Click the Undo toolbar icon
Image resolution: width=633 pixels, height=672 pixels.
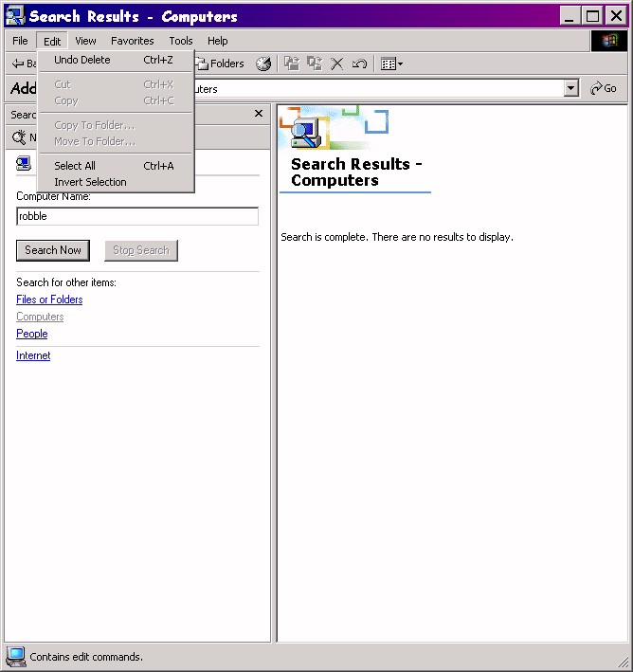click(359, 64)
